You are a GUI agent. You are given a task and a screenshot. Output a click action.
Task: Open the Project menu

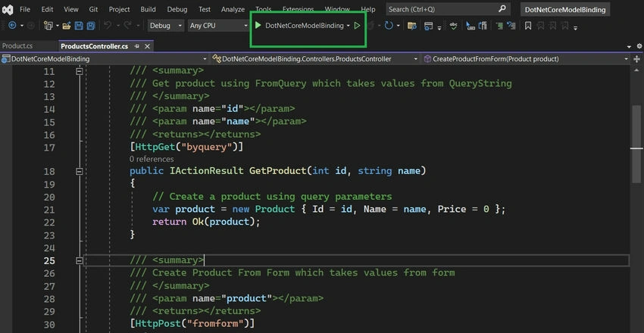[x=119, y=9]
